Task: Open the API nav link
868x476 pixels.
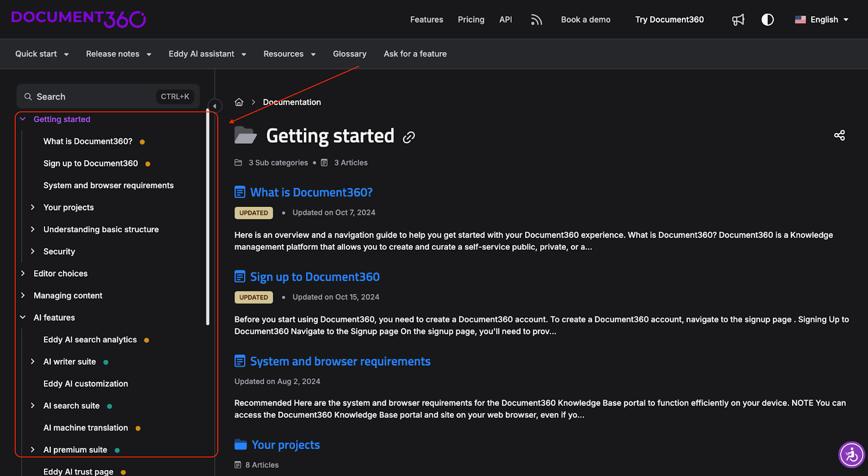Action: click(x=506, y=20)
